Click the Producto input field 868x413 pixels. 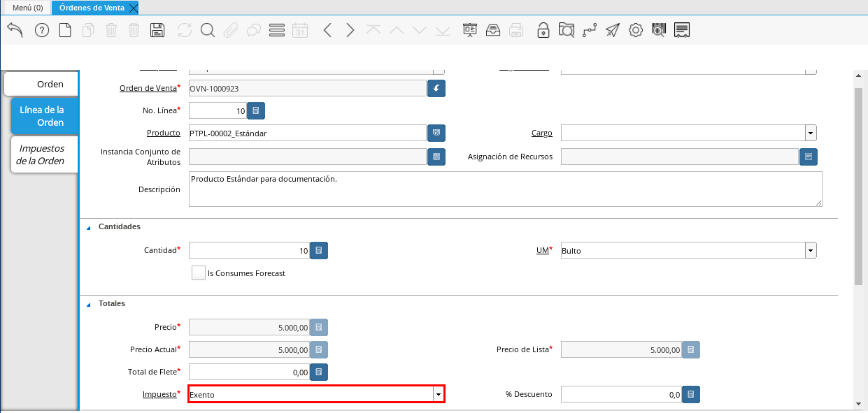[x=308, y=133]
